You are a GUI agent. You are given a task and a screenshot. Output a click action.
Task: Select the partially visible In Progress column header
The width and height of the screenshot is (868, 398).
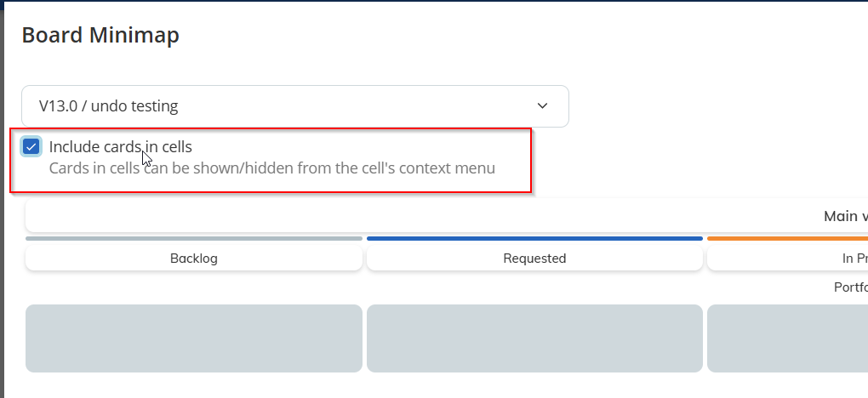point(787,259)
